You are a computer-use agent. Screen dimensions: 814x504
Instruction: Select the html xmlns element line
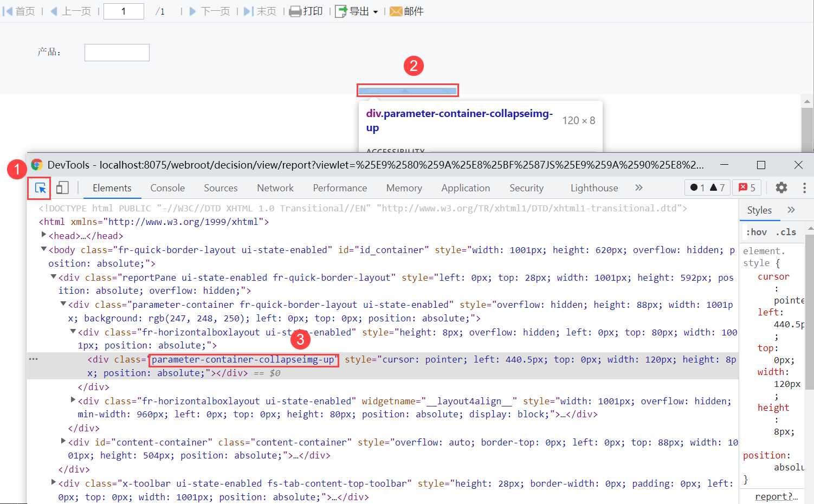pos(154,222)
